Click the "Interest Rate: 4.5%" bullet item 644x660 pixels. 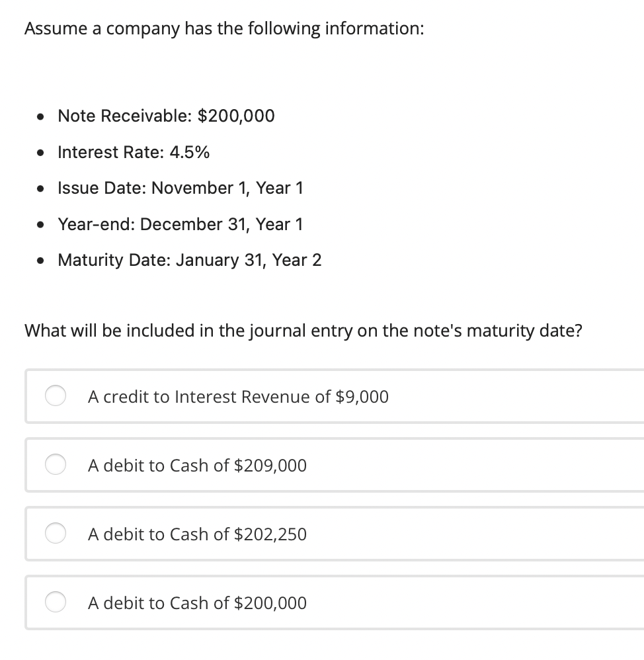[134, 152]
